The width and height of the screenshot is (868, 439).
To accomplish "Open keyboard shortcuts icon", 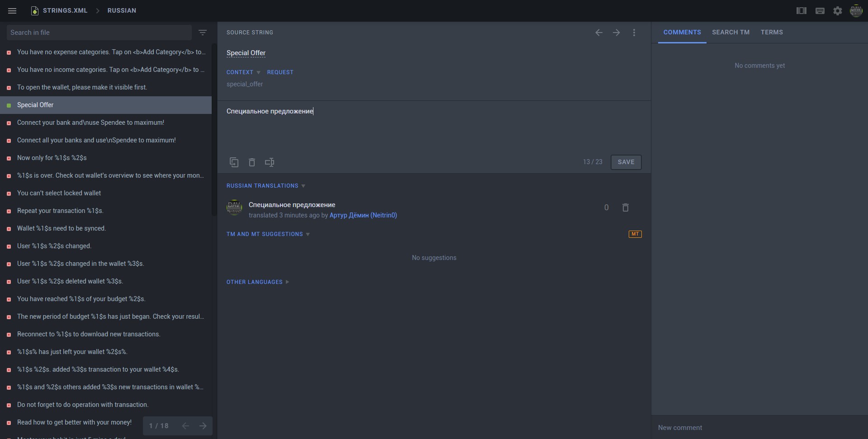I will 820,11.
